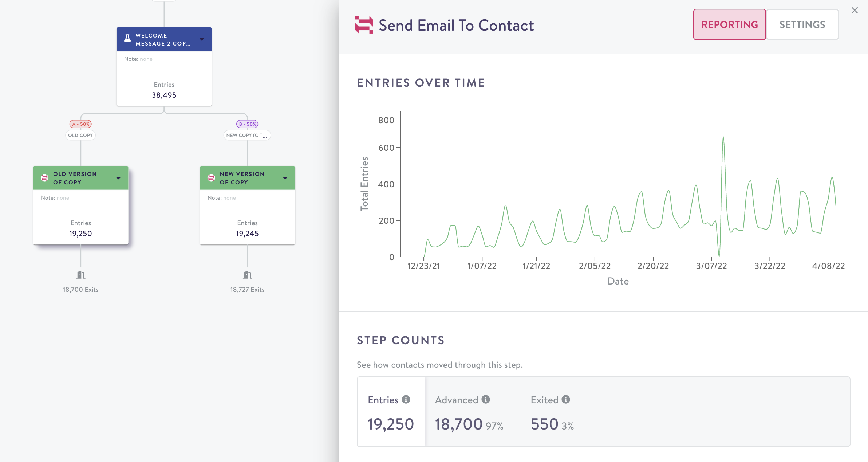Image resolution: width=868 pixels, height=462 pixels.
Task: Switch to the Settings tab
Action: click(802, 24)
